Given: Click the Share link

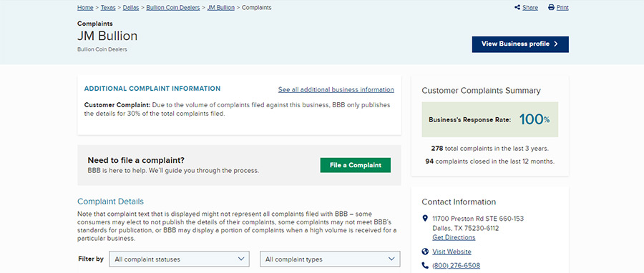Looking at the screenshot, I should (x=530, y=7).
